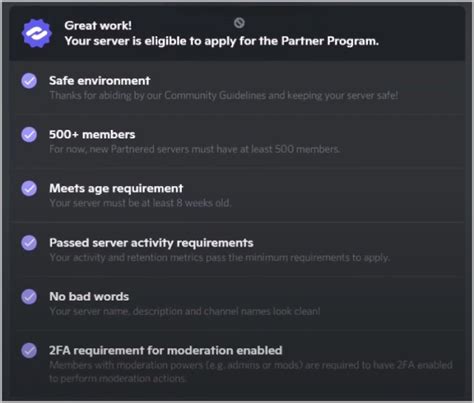
Task: Click the 'Safe environment' title
Action: click(x=100, y=81)
